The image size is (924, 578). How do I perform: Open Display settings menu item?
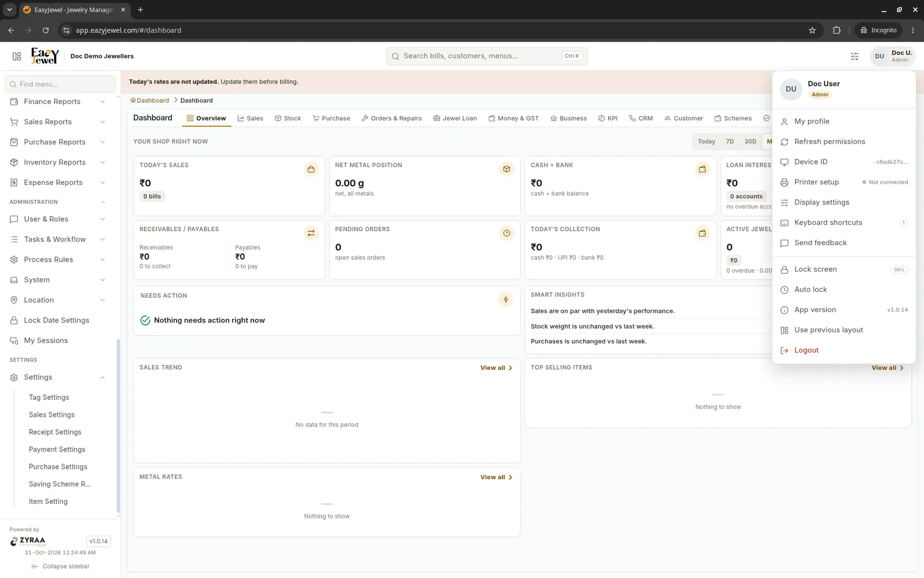[844, 202]
